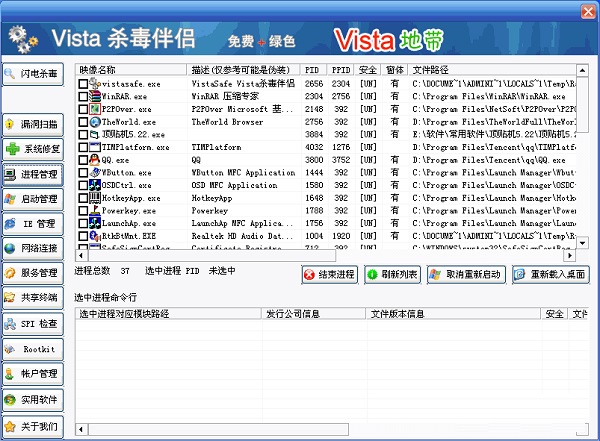Check the WinRAR.exe process checkbox
The width and height of the screenshot is (600, 441).
point(83,96)
